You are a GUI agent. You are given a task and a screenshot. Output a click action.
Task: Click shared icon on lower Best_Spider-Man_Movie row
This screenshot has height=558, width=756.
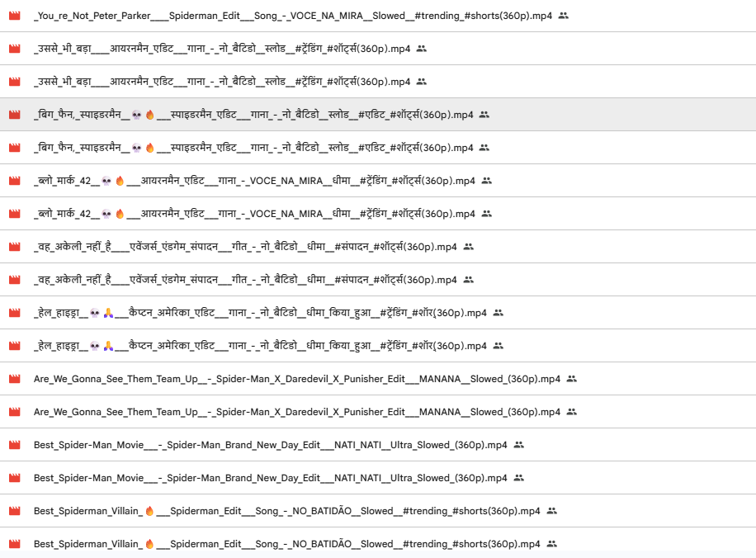pos(518,478)
